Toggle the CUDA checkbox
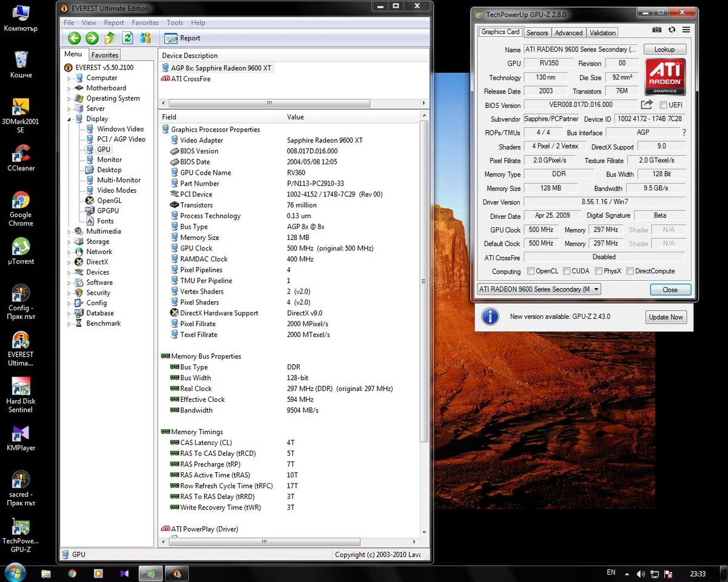The image size is (728, 582). click(567, 271)
